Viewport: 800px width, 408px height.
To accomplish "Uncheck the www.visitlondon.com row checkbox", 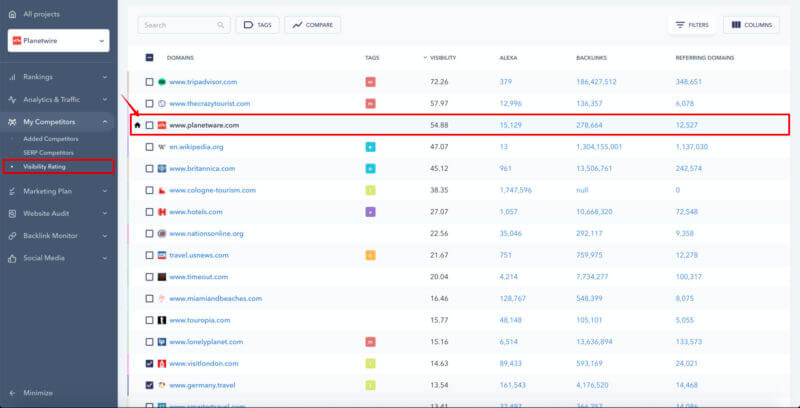I will click(149, 364).
